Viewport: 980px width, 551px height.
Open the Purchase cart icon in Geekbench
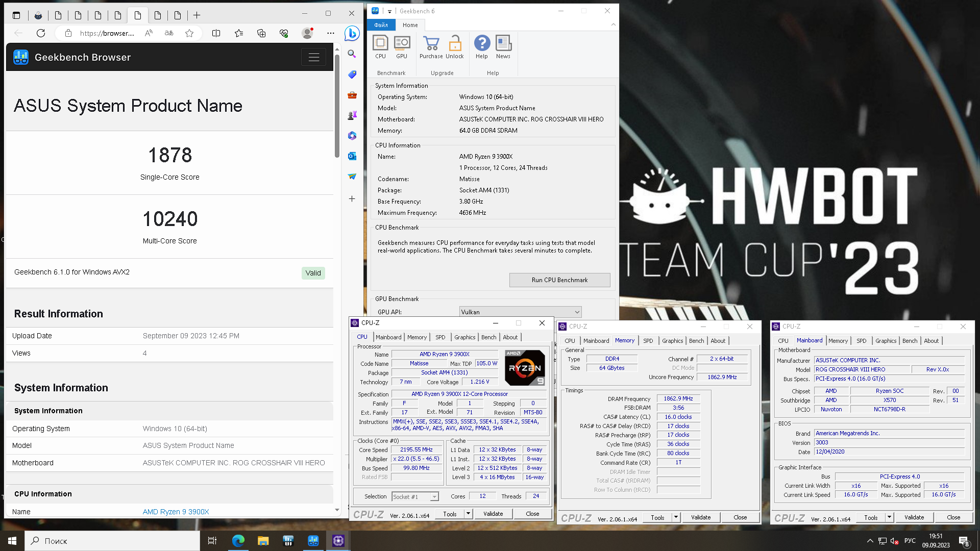click(431, 47)
